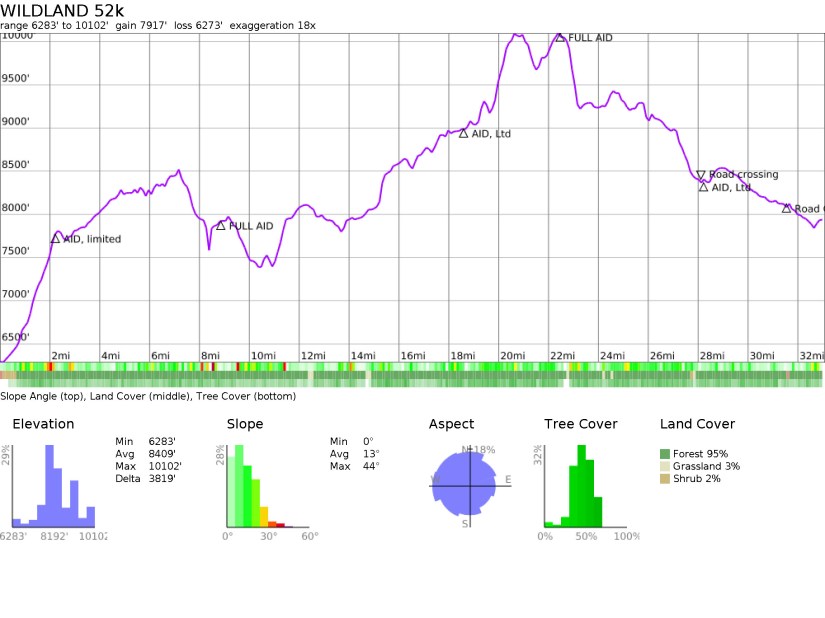Click the Forest 95% green legend swatch

click(x=666, y=454)
